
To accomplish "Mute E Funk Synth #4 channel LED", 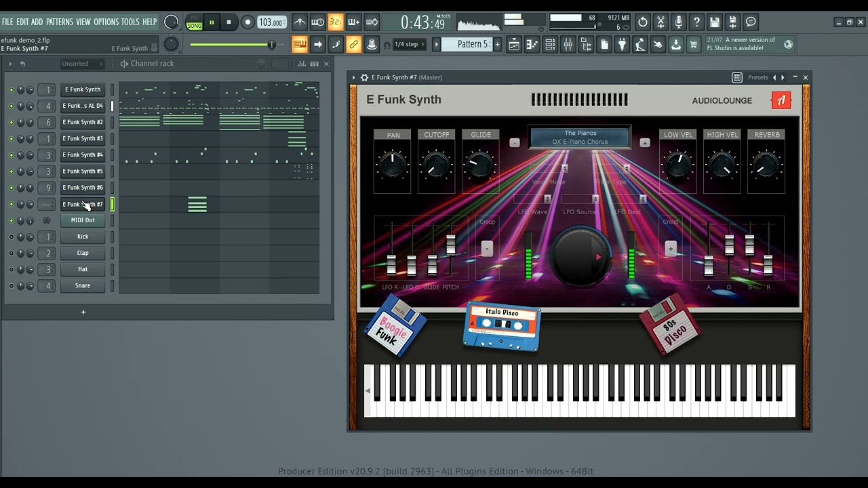I will point(11,155).
